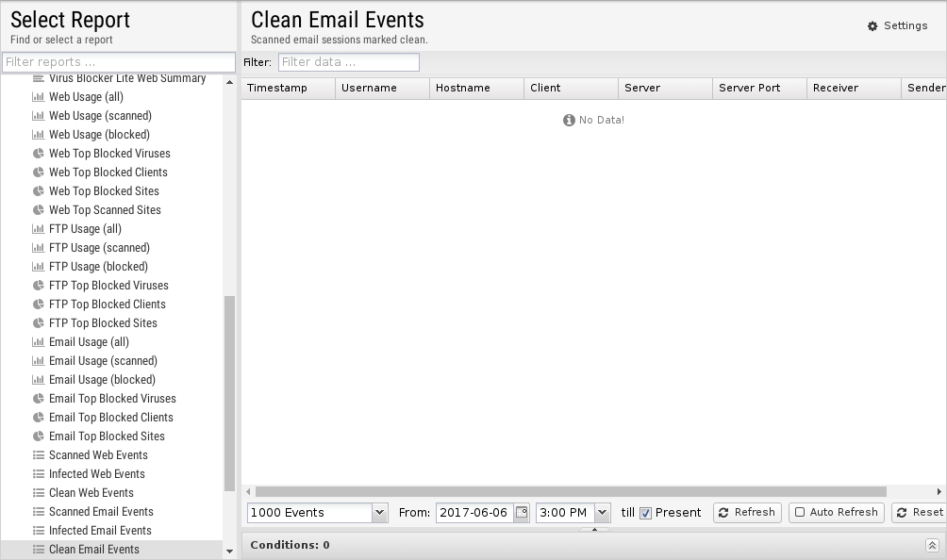Image resolution: width=947 pixels, height=560 pixels.
Task: Click the Reset button
Action: tap(920, 512)
